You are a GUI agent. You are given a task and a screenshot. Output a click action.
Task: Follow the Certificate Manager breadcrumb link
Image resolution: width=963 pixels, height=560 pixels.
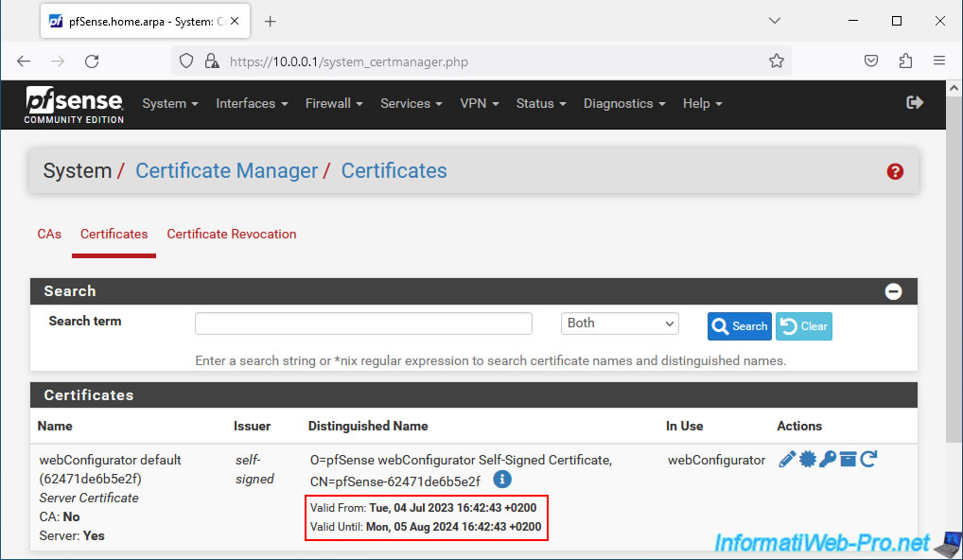click(227, 170)
